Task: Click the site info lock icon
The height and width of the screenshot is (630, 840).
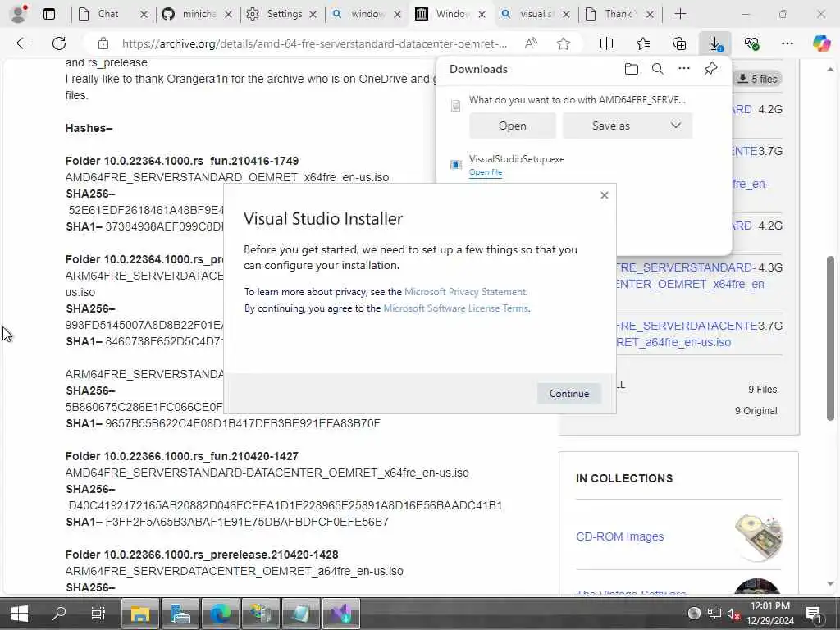Action: (103, 44)
